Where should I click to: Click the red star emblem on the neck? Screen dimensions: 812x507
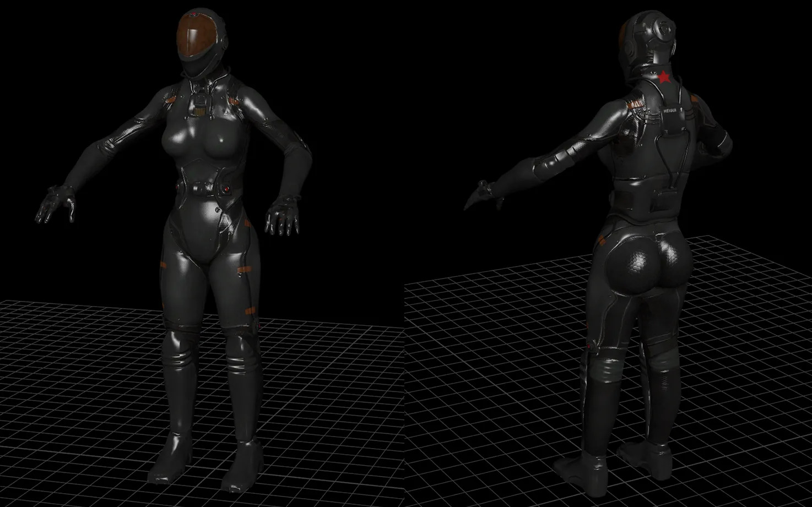pos(664,77)
